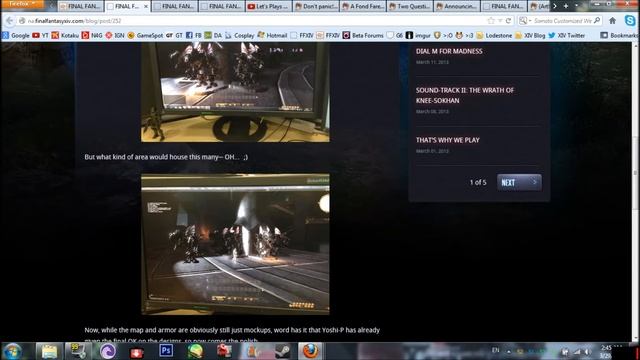
Task: Switch to the Two Questi... tab
Action: point(410,7)
